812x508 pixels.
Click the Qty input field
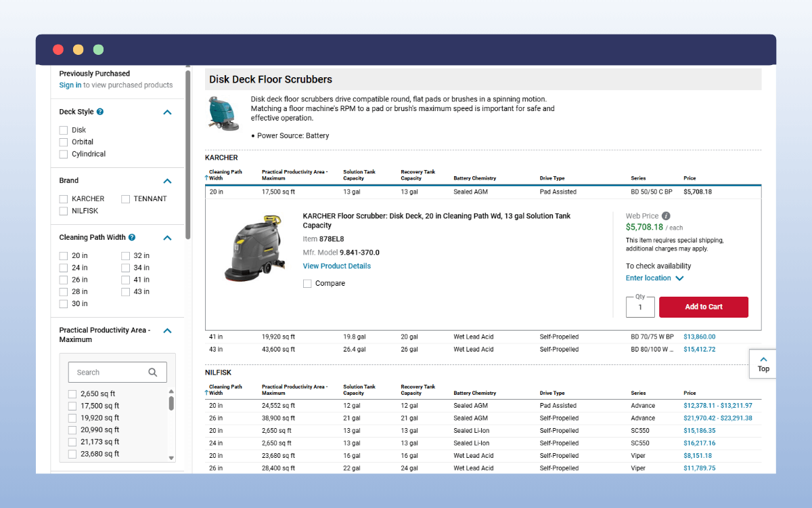pyautogui.click(x=640, y=308)
